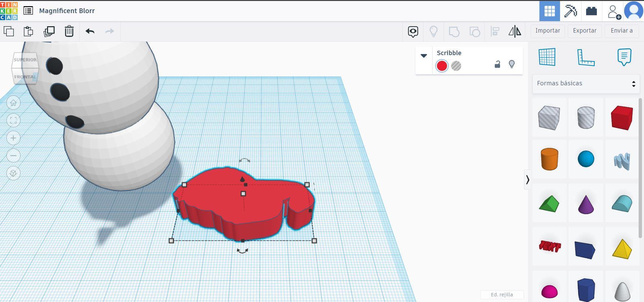Click the Duplicate and repeat icon
Image resolution: width=644 pixels, height=302 pixels.
(x=49, y=31)
